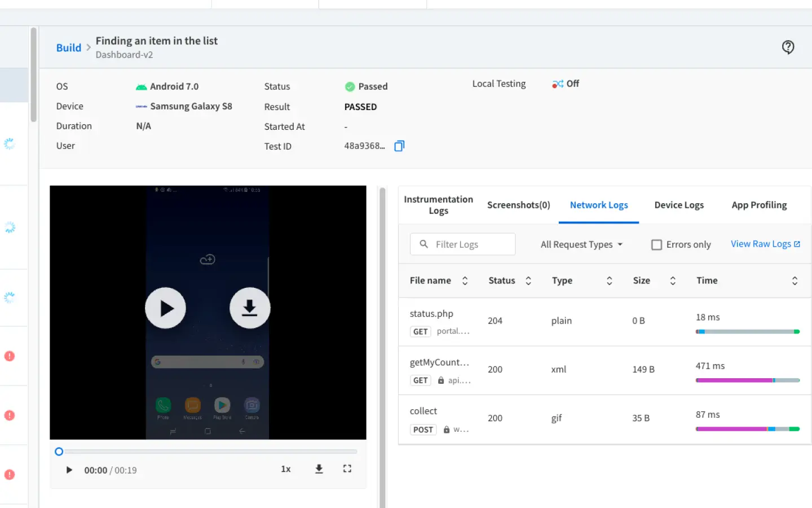Click the search icon in Filter Logs
This screenshot has width=812, height=508.
pyautogui.click(x=424, y=244)
